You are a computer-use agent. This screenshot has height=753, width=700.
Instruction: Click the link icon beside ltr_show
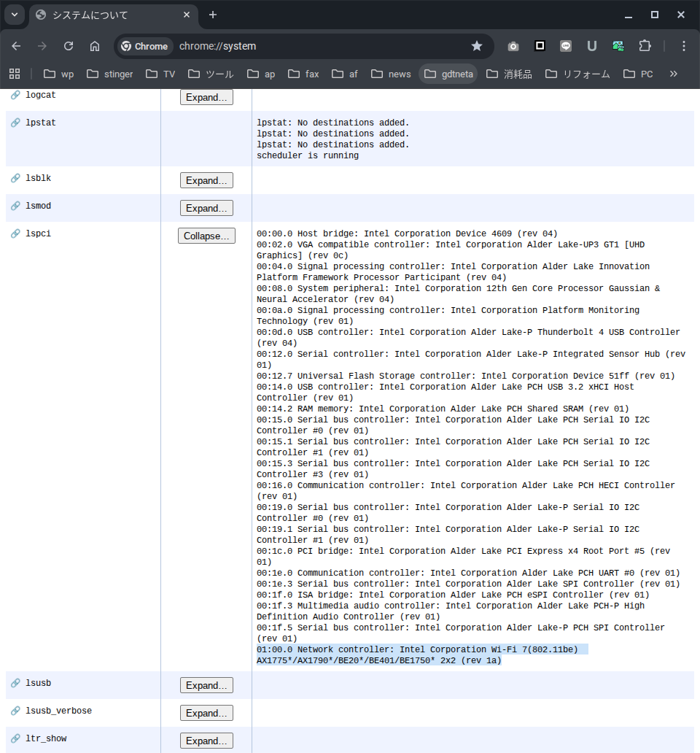[15, 738]
